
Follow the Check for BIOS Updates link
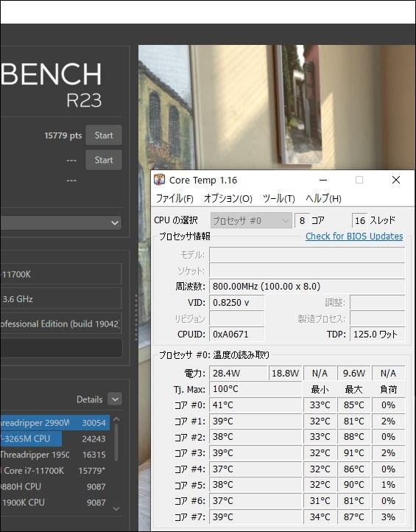pyautogui.click(x=354, y=236)
